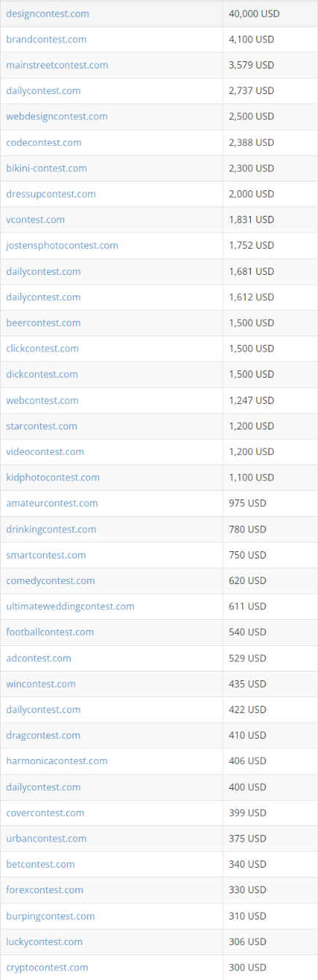Open the beercontest.com link
This screenshot has height=980, width=318.
tap(43, 322)
